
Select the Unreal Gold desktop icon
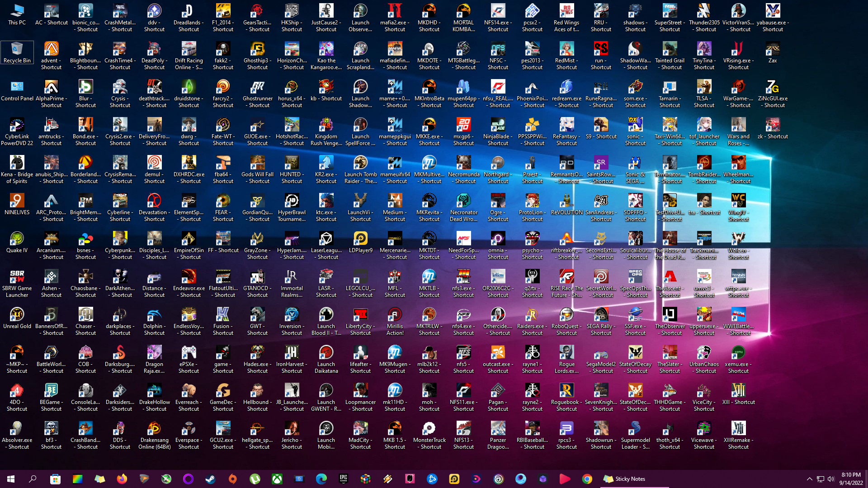[x=17, y=318]
